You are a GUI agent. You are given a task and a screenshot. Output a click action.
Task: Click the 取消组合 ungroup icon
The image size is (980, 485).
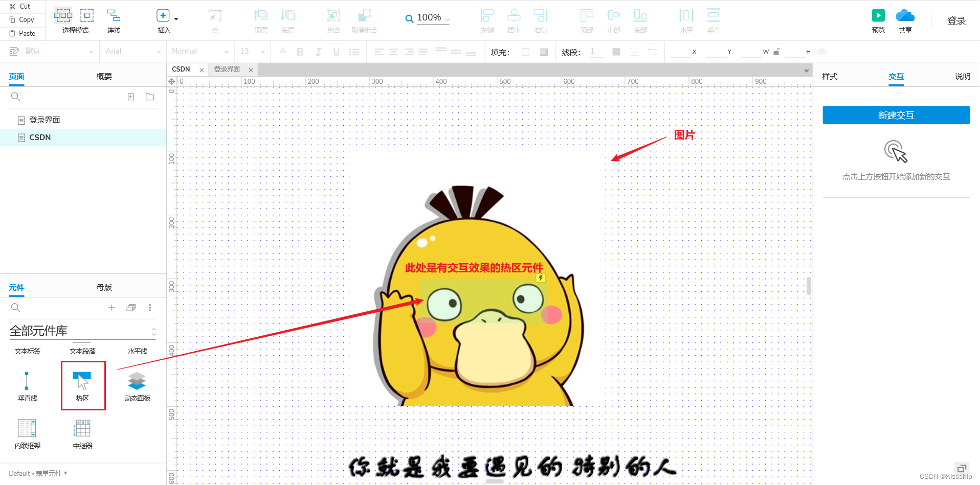click(x=364, y=15)
